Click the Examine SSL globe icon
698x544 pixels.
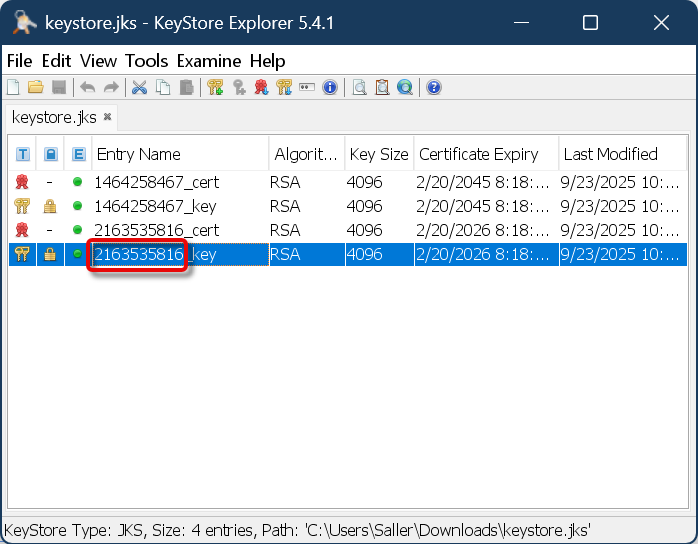405,87
